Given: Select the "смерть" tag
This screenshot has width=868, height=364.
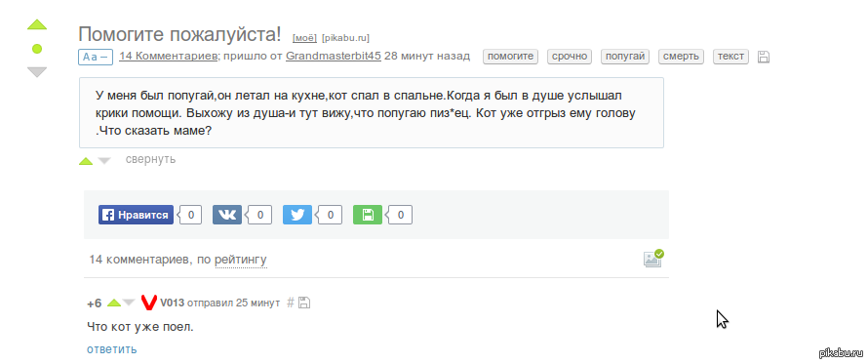Looking at the screenshot, I should point(681,57).
